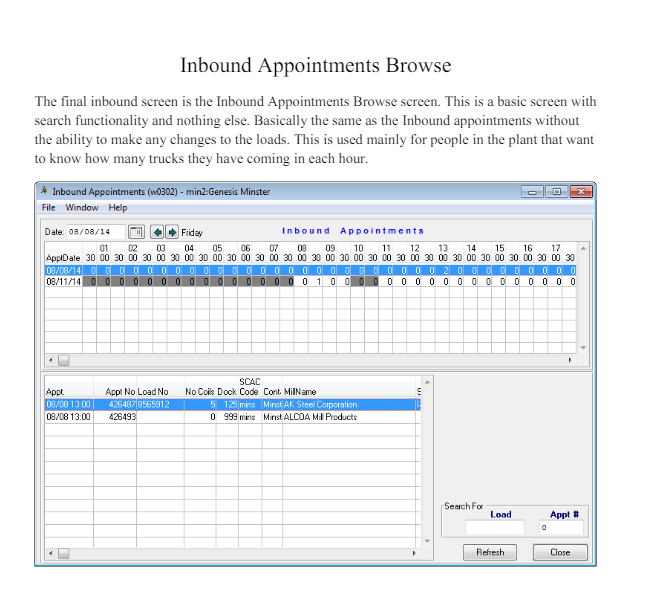Click schedule grid horizontal scroll left arrow
The width and height of the screenshot is (657, 592).
(x=51, y=360)
